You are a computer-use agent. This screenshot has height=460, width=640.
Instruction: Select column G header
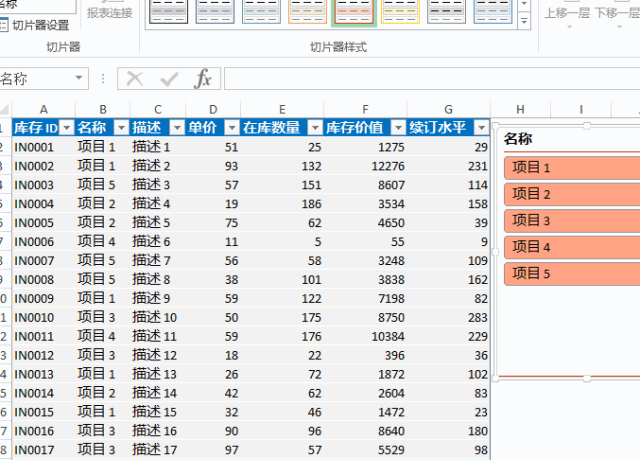tap(449, 109)
